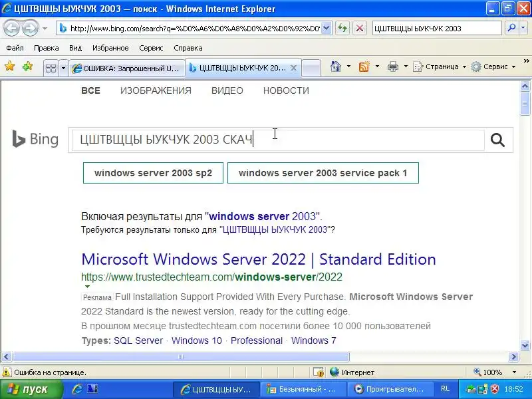Close the ЦШТВЩЦЫ ЫУКЧУК tab

[294, 68]
